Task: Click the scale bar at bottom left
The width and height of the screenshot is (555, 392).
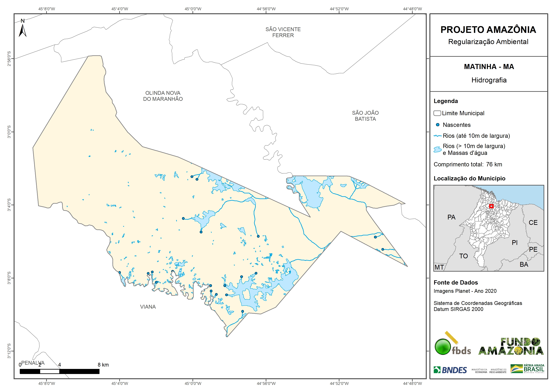Action: point(59,371)
